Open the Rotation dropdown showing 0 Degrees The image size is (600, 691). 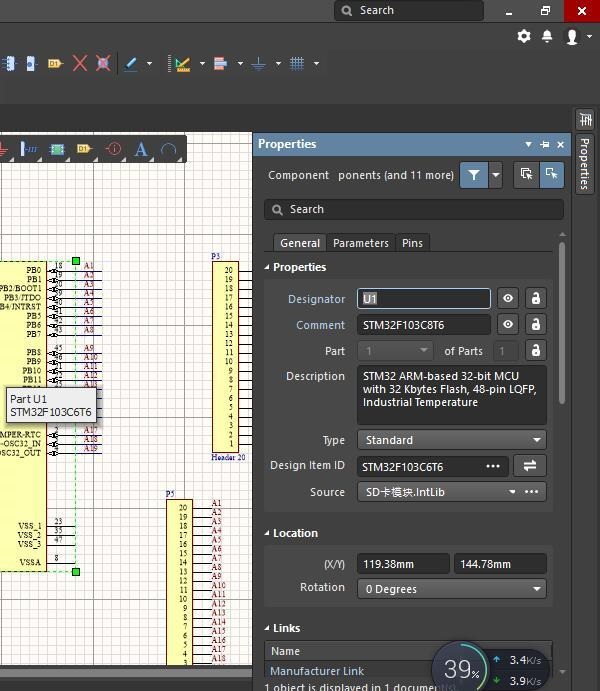(x=452, y=589)
